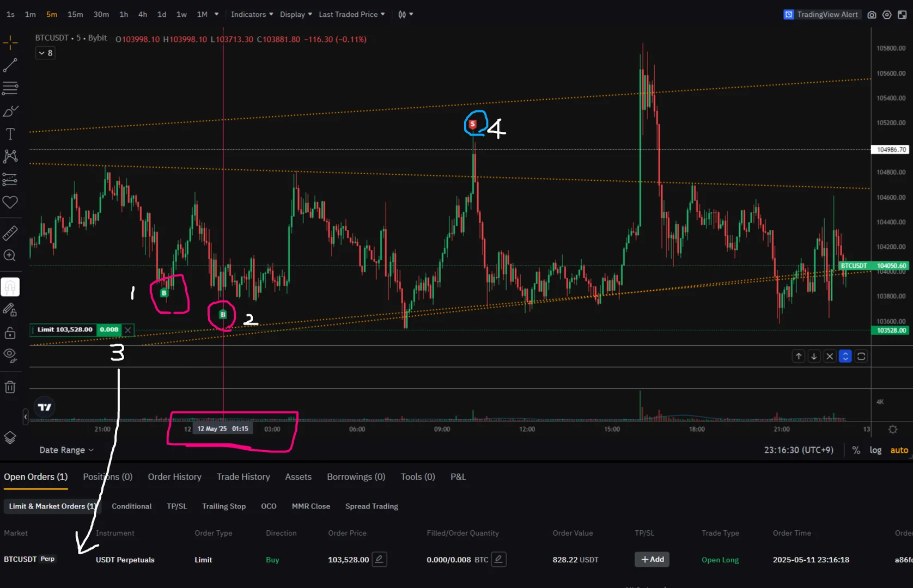Maximize the pane with the square-arrows icon
This screenshot has width=913, height=588.
(x=861, y=356)
